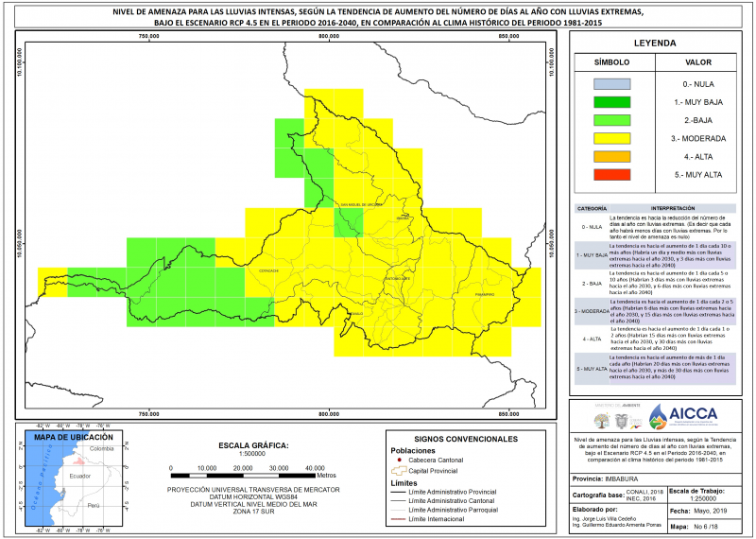756x539 pixels.
Task: Click the 'No 6 /18' map number
Action: [708, 527]
